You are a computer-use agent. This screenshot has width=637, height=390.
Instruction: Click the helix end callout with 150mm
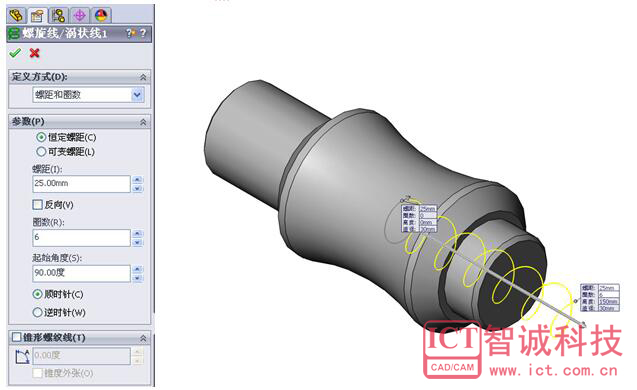click(x=600, y=298)
